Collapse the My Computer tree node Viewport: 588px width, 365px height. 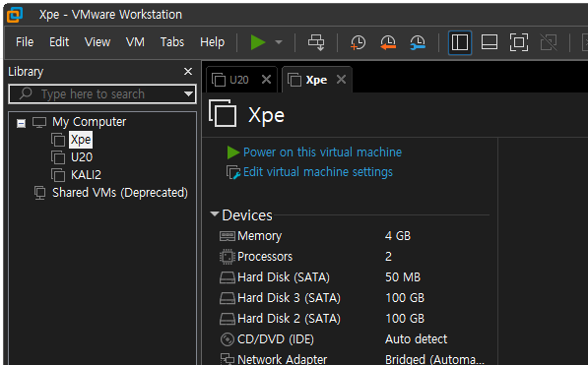click(x=21, y=123)
